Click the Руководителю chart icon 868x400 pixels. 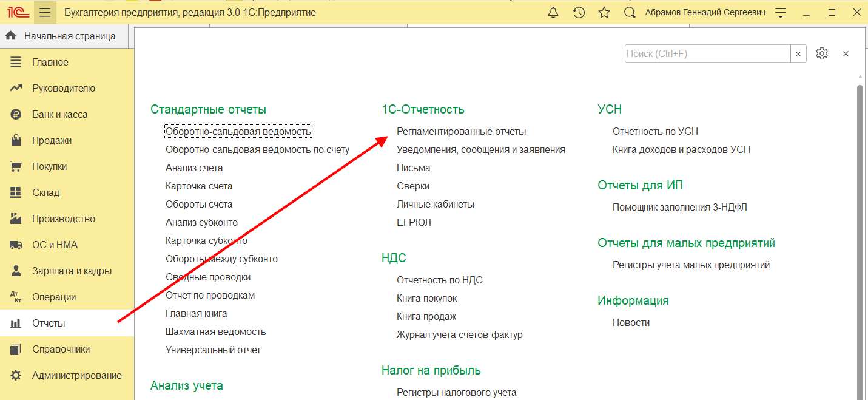coord(16,88)
